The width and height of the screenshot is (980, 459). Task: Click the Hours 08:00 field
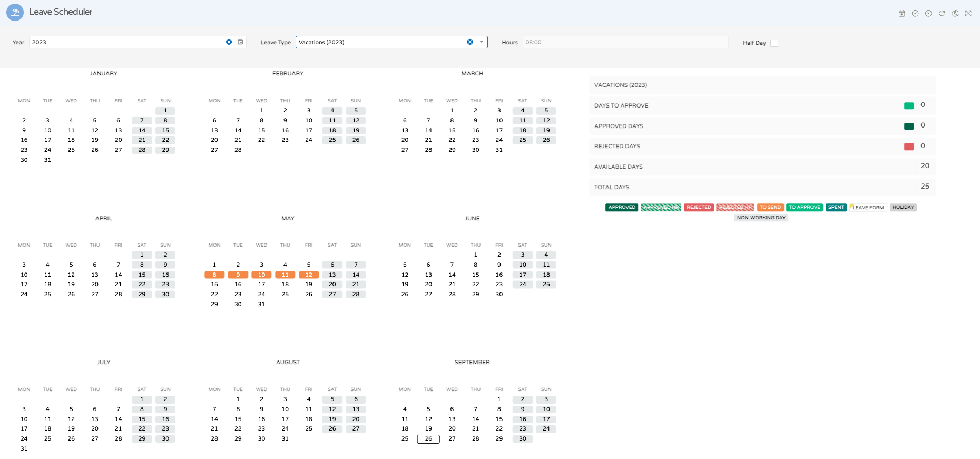point(625,42)
